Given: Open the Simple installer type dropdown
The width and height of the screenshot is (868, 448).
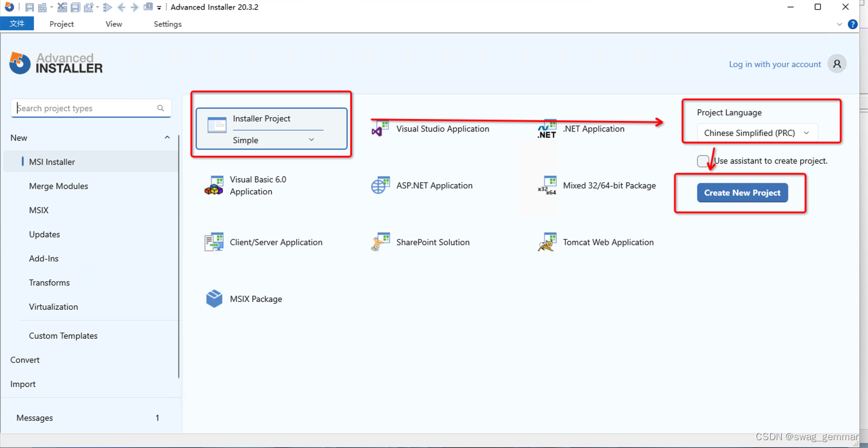Looking at the screenshot, I should tap(311, 139).
